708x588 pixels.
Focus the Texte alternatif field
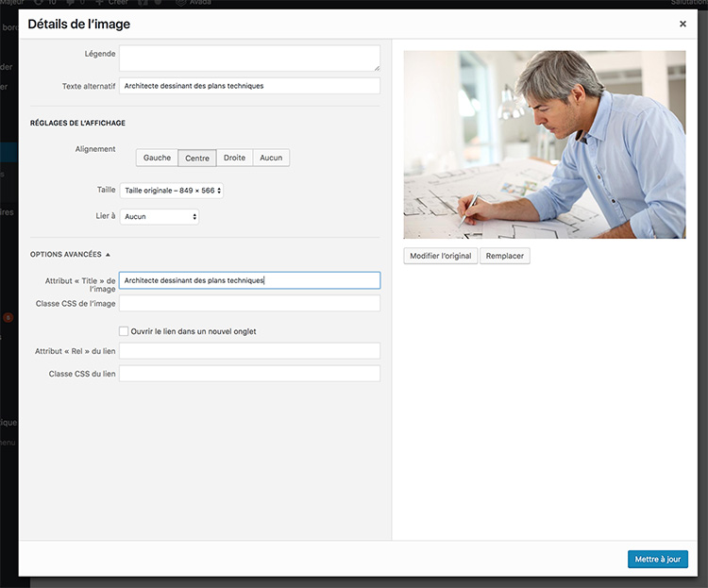click(250, 86)
